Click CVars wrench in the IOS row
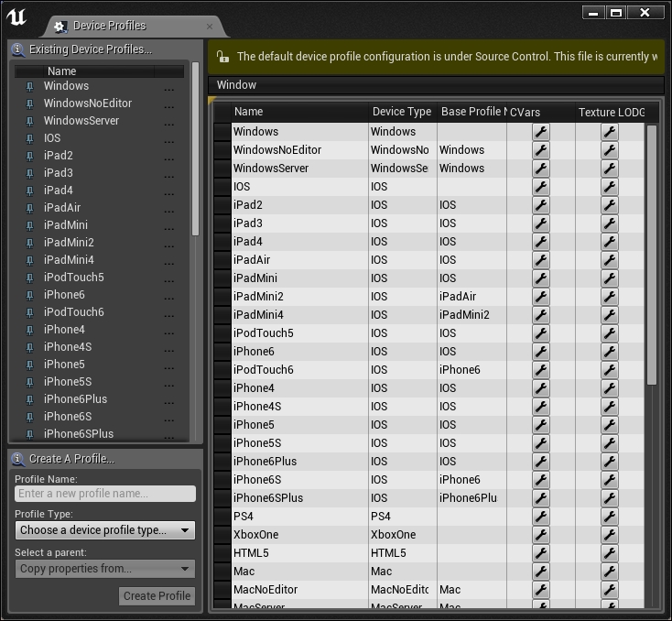The height and width of the screenshot is (621, 672). click(541, 187)
